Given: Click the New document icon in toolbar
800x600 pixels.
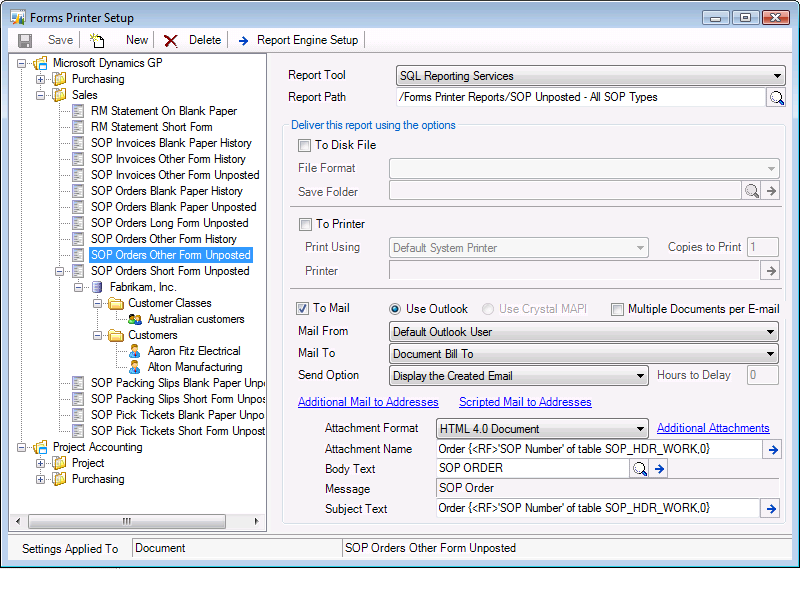Looking at the screenshot, I should tap(97, 40).
